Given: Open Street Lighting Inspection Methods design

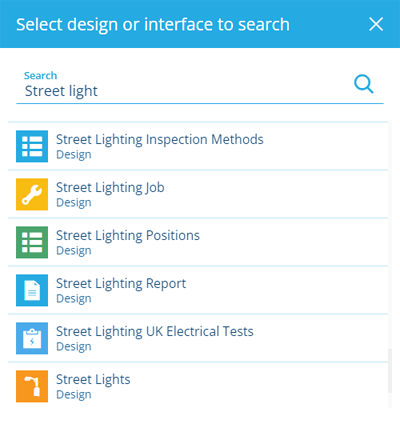Looking at the screenshot, I should (x=198, y=146).
